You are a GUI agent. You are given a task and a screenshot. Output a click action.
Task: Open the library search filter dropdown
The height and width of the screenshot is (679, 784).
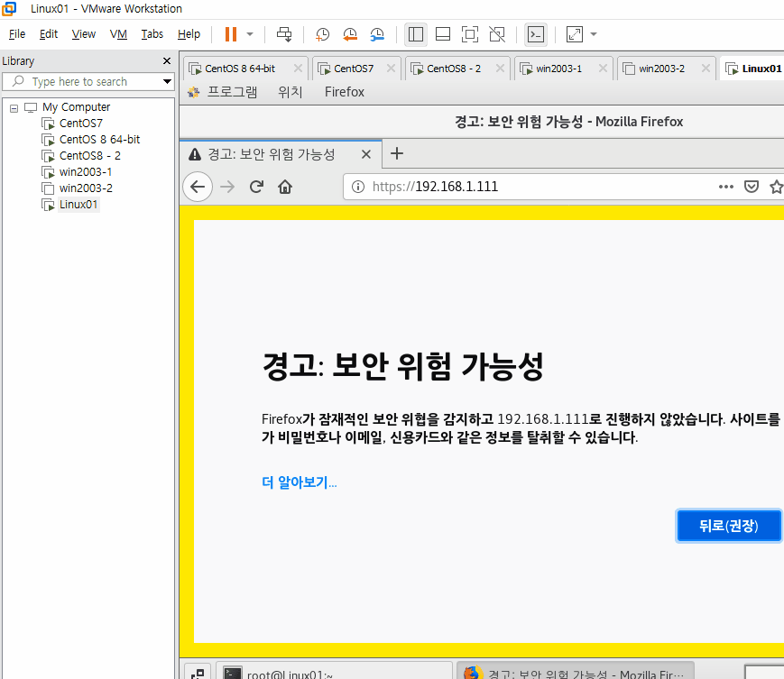167,81
